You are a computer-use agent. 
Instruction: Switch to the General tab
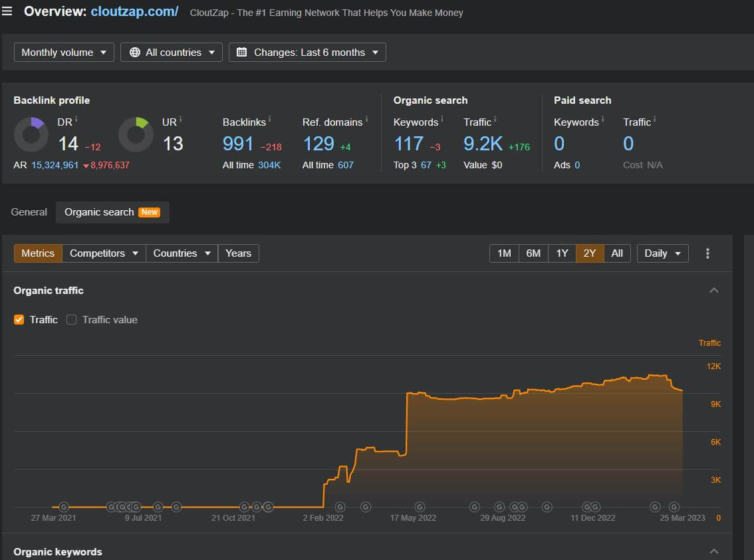(x=29, y=212)
